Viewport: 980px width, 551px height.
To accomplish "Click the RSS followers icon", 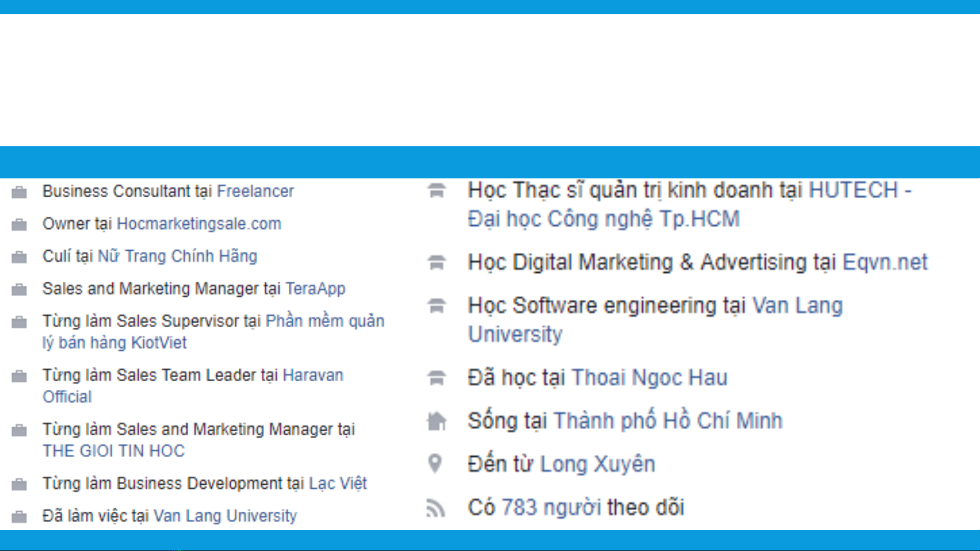I will pyautogui.click(x=436, y=508).
